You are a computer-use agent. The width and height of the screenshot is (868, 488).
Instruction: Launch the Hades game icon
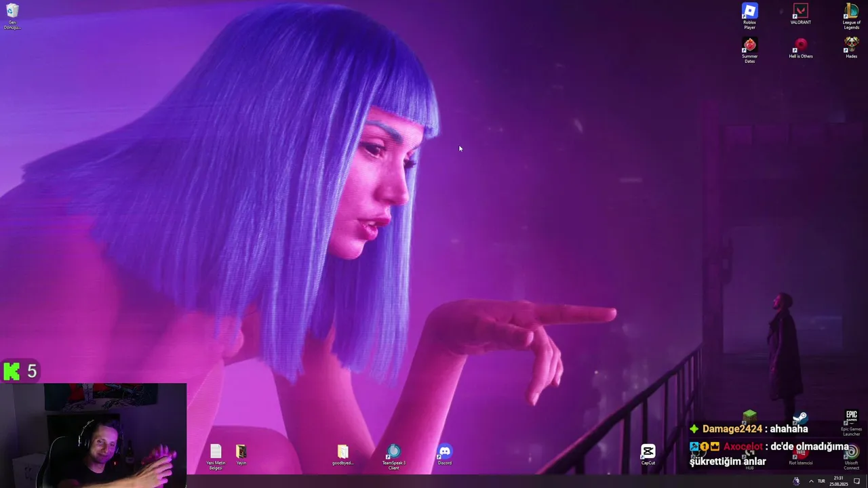point(851,48)
